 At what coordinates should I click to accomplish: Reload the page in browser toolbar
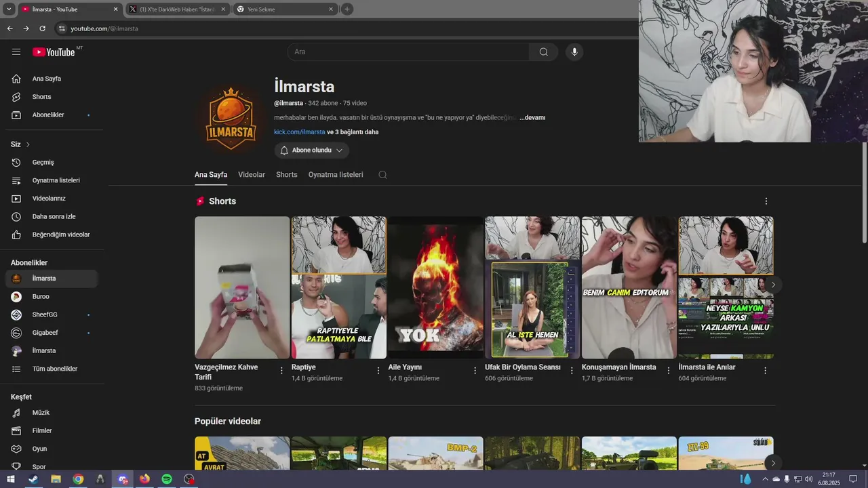point(42,28)
